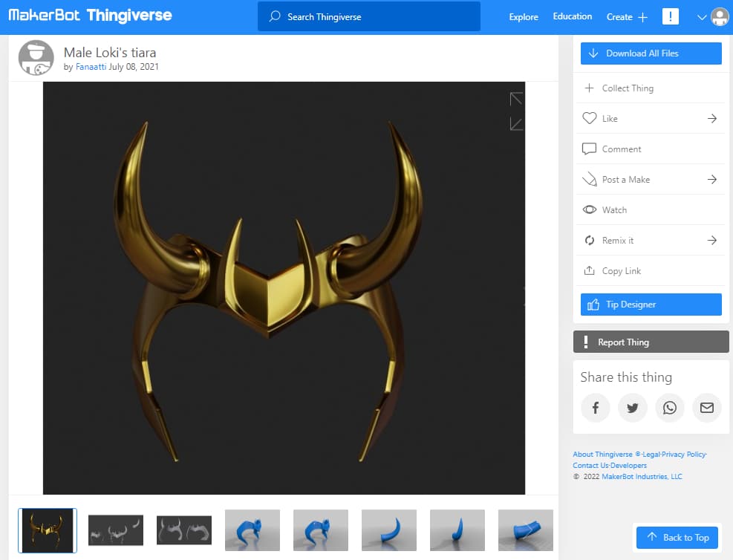
Task: Open the Education menu
Action: [x=572, y=16]
